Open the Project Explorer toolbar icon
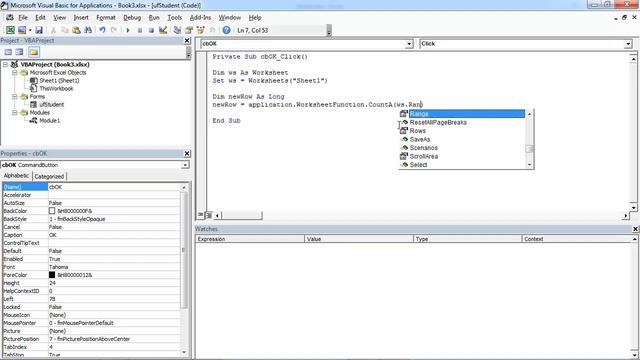 tap(177, 30)
